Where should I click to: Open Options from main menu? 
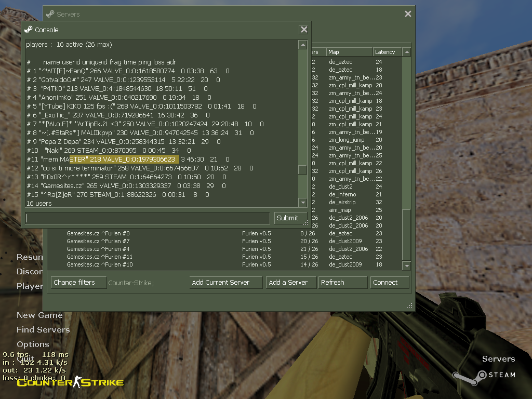33,344
